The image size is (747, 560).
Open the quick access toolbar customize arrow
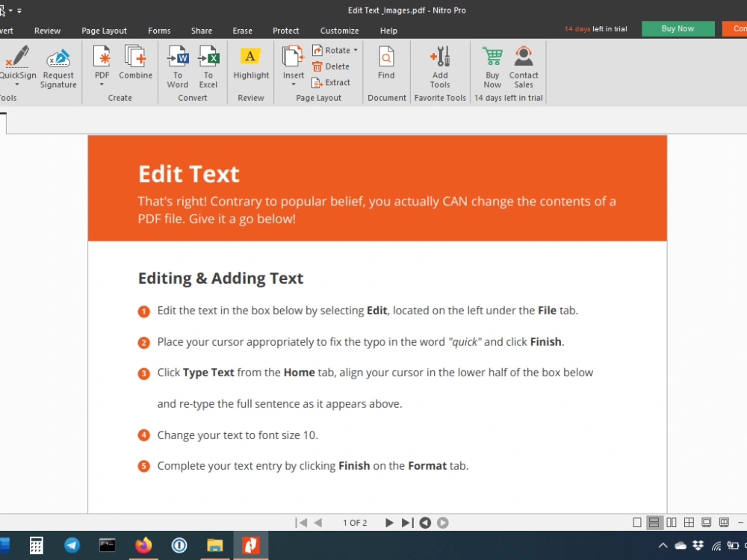coord(19,10)
